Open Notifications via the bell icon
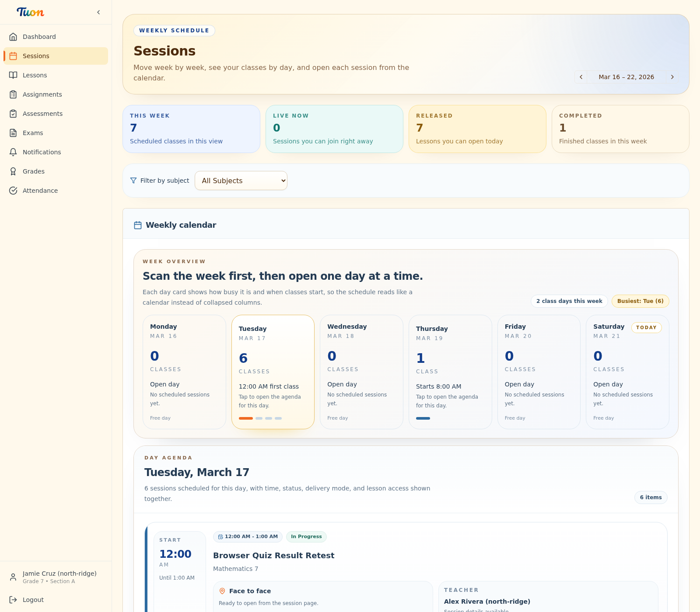This screenshot has width=700, height=612. click(x=14, y=152)
